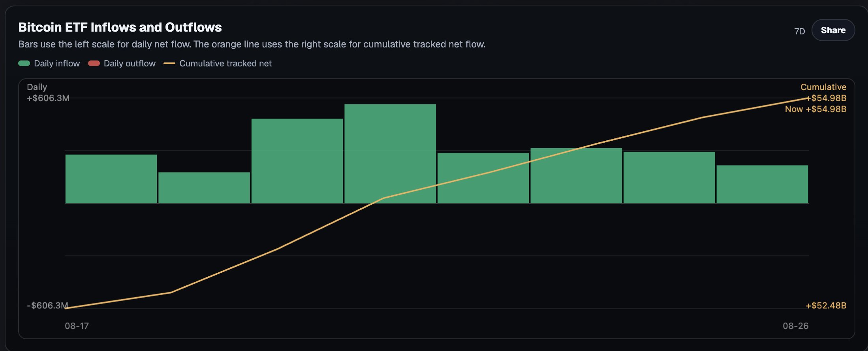This screenshot has width=868, height=351.
Task: Click the Daily outflow legend label
Action: 130,63
